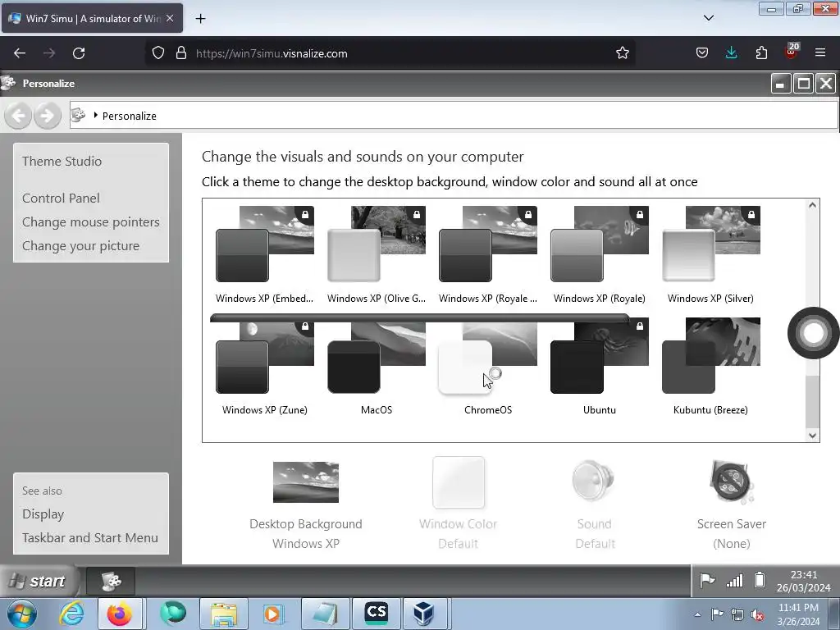Open the Firefox downloads arrow
The image size is (840, 630).
click(x=731, y=53)
